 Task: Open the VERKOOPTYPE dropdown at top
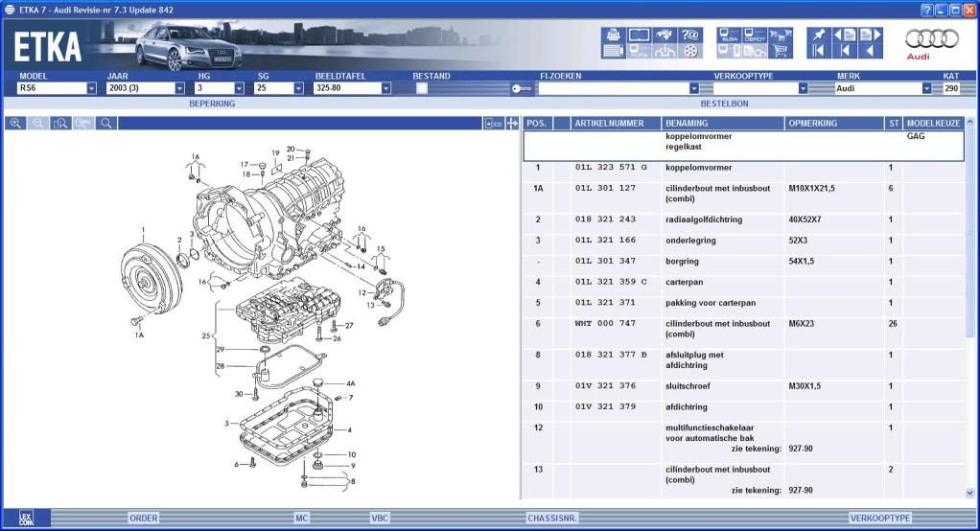point(803,89)
